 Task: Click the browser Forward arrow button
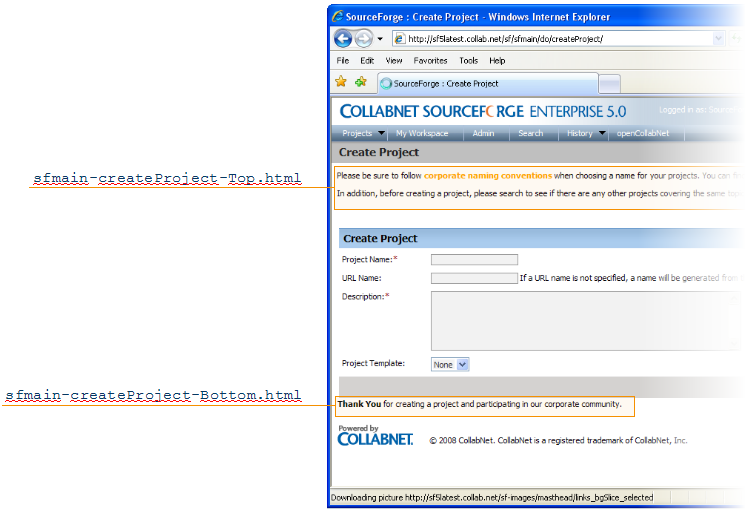point(364,39)
